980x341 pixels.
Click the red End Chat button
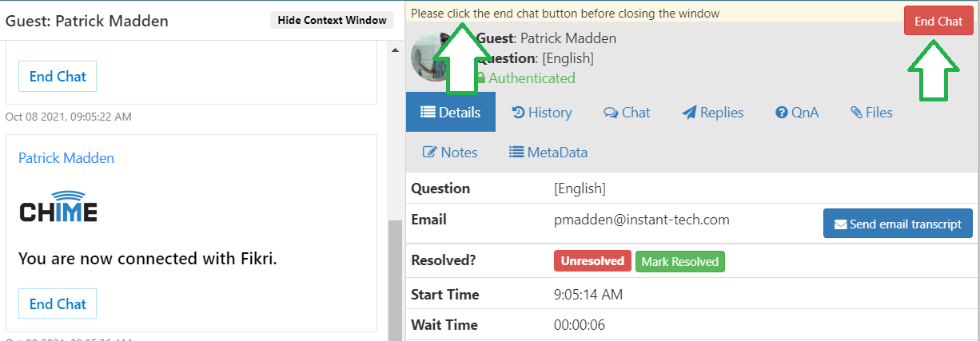pyautogui.click(x=938, y=22)
